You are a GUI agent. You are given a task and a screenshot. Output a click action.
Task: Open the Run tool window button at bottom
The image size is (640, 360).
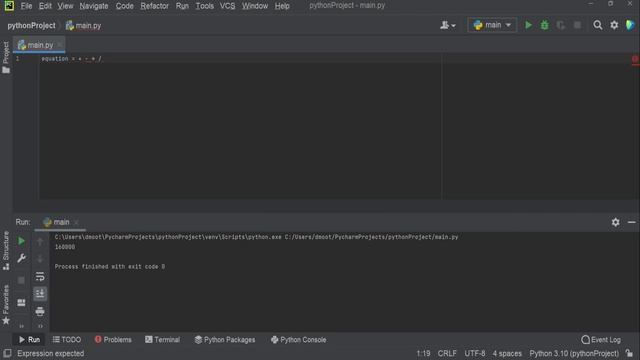tap(29, 340)
